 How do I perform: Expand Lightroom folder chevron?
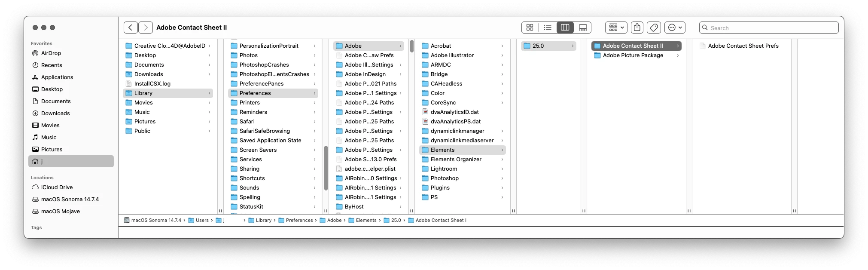pyautogui.click(x=502, y=169)
